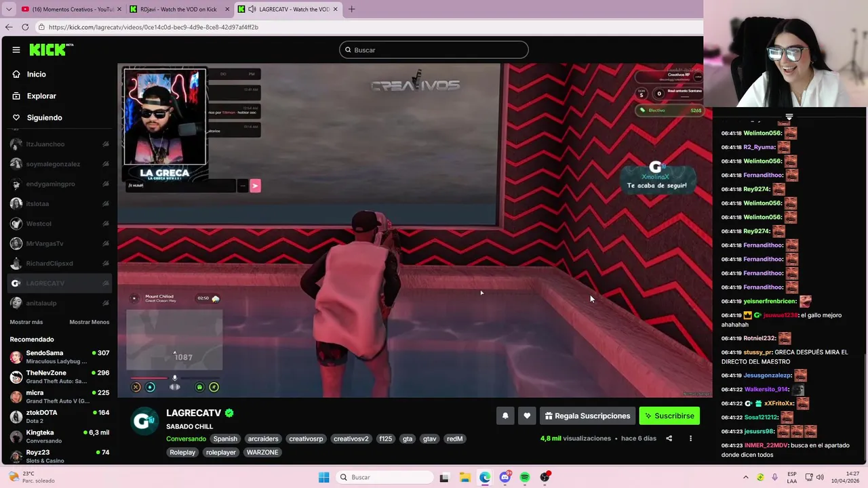The image size is (868, 488).
Task: Click chat user Jesusgonzalezp
Action: click(x=767, y=375)
